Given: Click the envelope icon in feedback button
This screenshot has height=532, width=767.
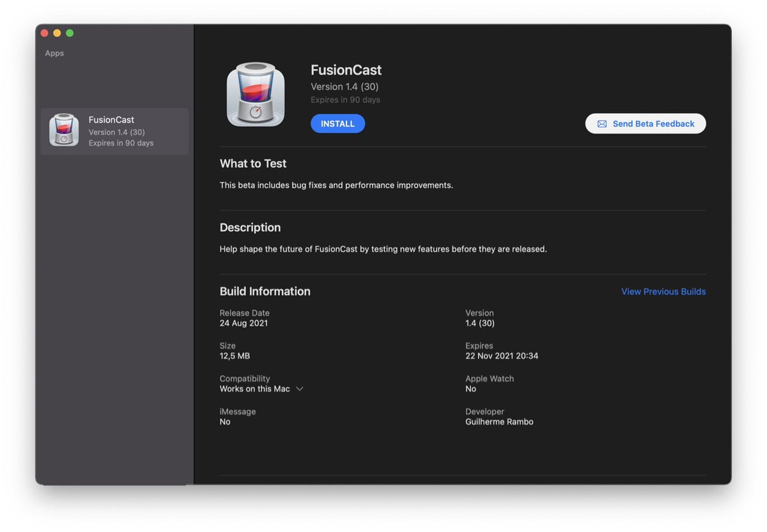Looking at the screenshot, I should coord(601,124).
